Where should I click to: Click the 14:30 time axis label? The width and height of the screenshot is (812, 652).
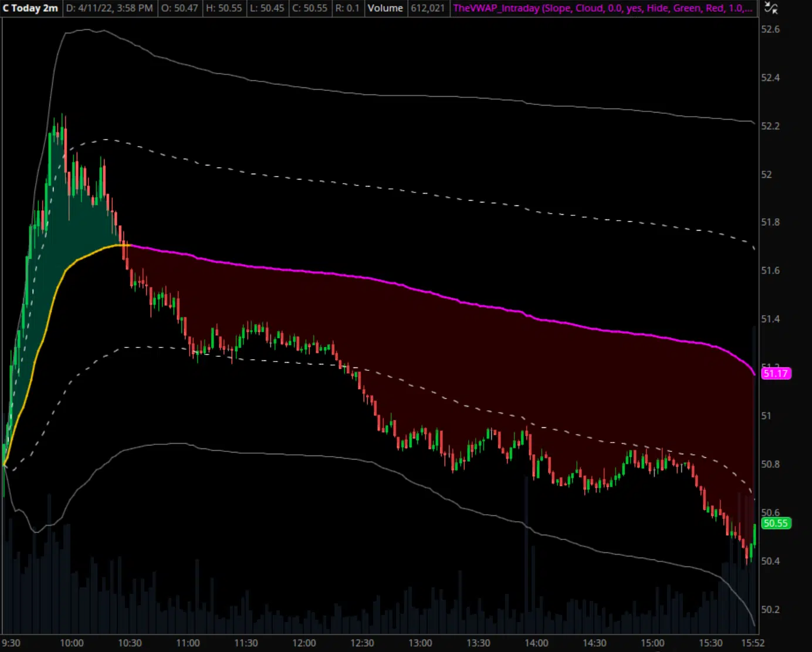pyautogui.click(x=594, y=643)
